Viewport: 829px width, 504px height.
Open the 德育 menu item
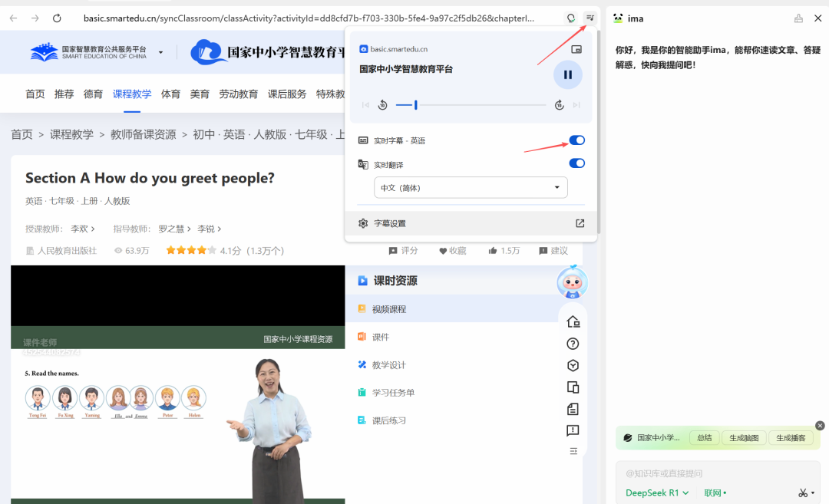tap(93, 94)
